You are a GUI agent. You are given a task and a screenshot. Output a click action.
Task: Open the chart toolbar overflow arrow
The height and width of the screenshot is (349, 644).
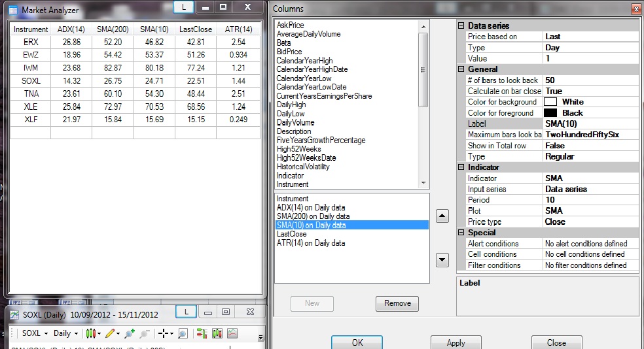click(x=260, y=337)
